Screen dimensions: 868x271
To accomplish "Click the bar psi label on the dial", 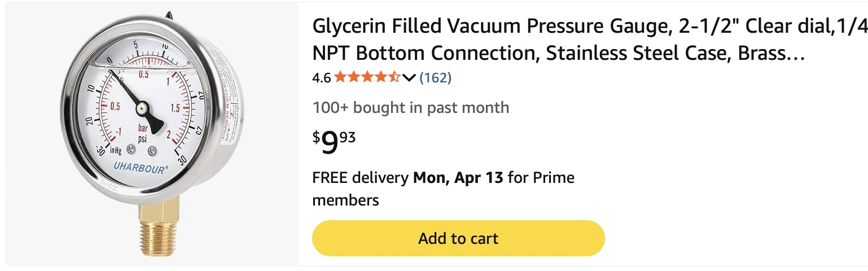I will [x=144, y=133].
